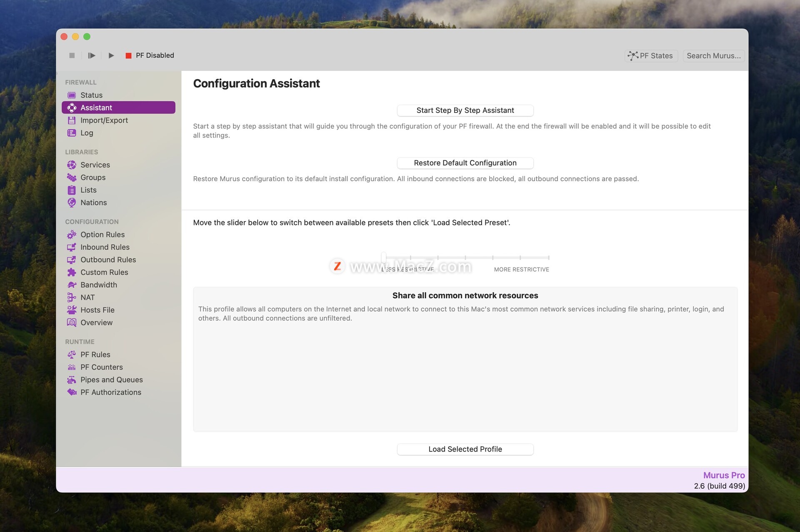800x532 pixels.
Task: Click the play start PF toolbar icon
Action: coord(111,55)
